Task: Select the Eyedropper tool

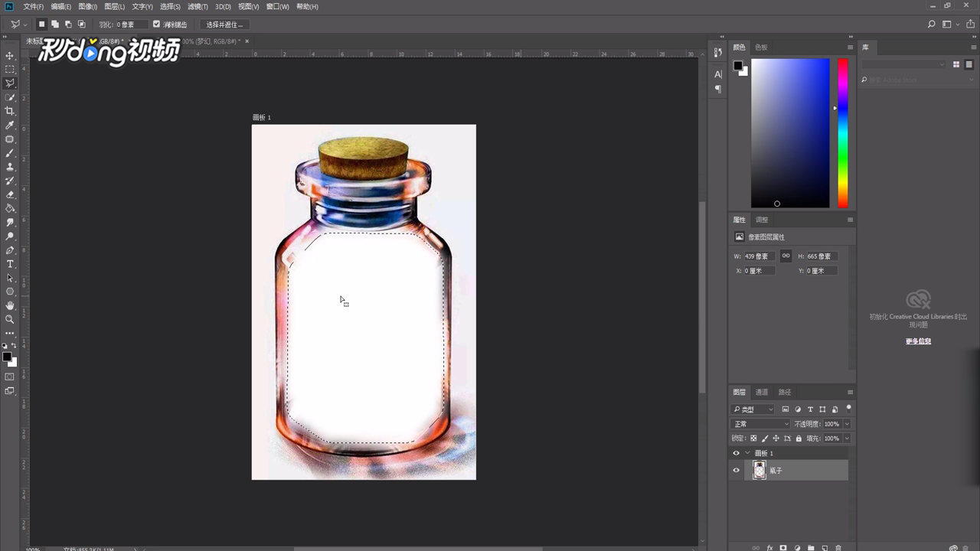Action: coord(10,125)
